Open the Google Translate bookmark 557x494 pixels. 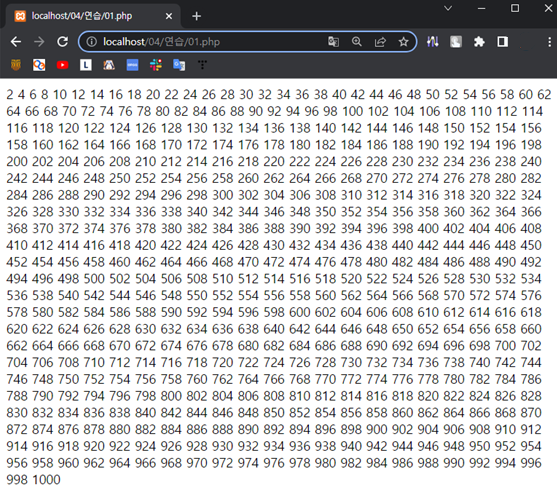[179, 65]
